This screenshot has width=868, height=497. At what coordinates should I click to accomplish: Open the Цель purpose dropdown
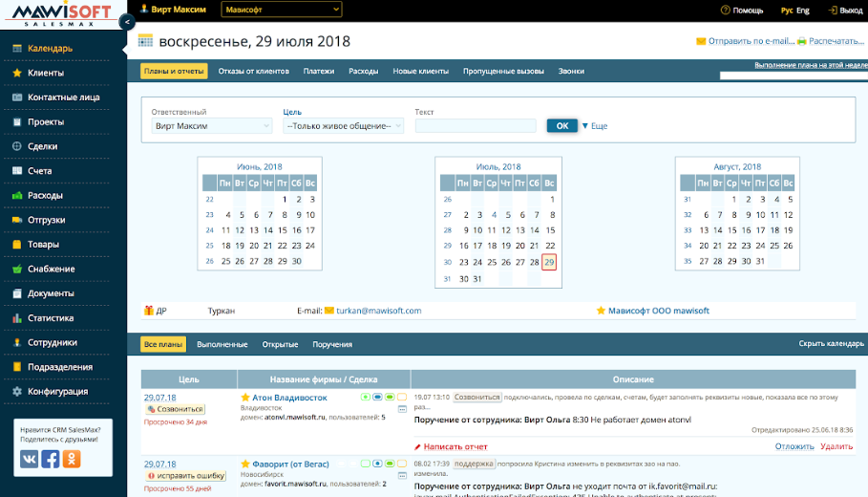343,126
